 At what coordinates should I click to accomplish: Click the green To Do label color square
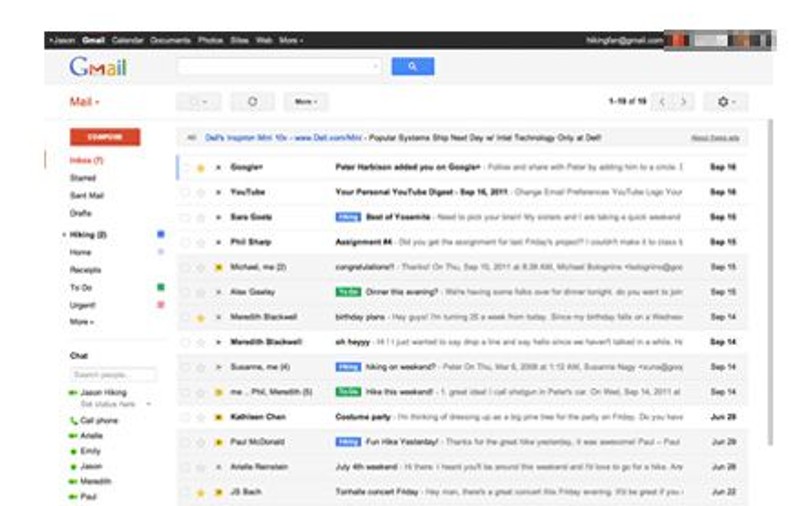pyautogui.click(x=161, y=287)
